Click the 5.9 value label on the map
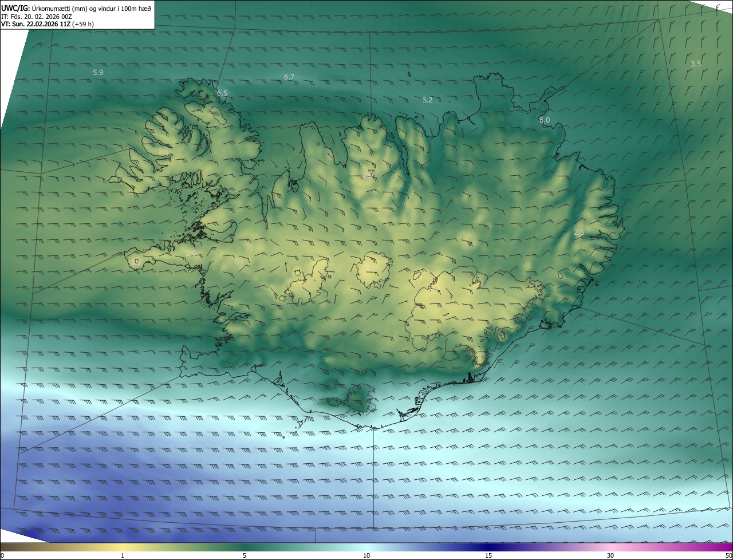This screenshot has width=733, height=560. (98, 73)
